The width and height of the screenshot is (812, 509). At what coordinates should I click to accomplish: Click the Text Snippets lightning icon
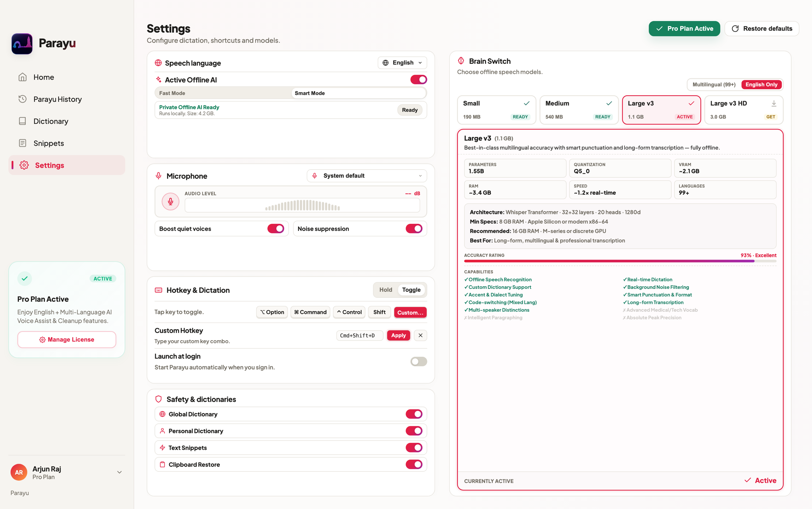point(162,448)
